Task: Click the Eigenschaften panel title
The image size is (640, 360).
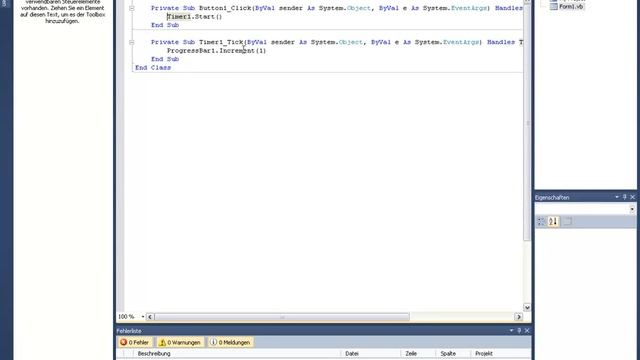Action: click(552, 198)
